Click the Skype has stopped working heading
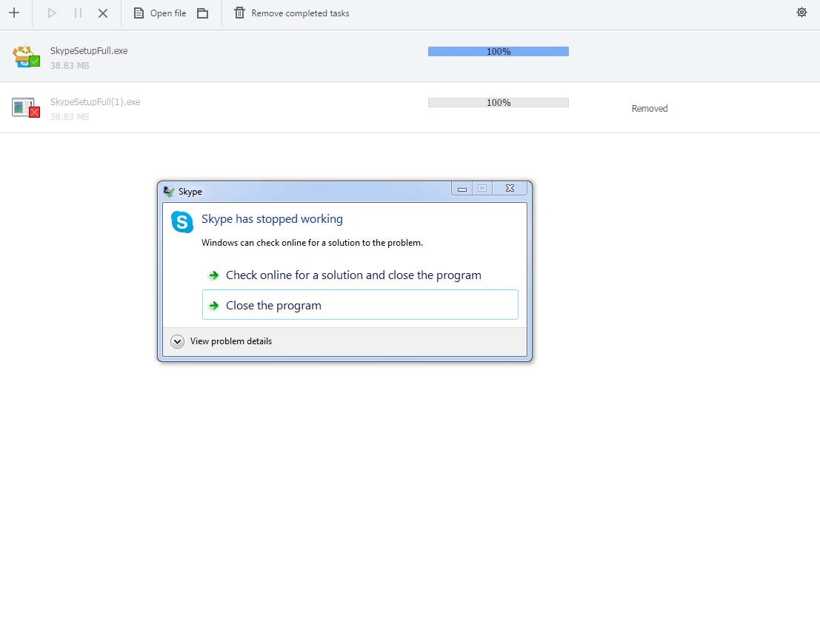820x644 pixels. tap(272, 218)
